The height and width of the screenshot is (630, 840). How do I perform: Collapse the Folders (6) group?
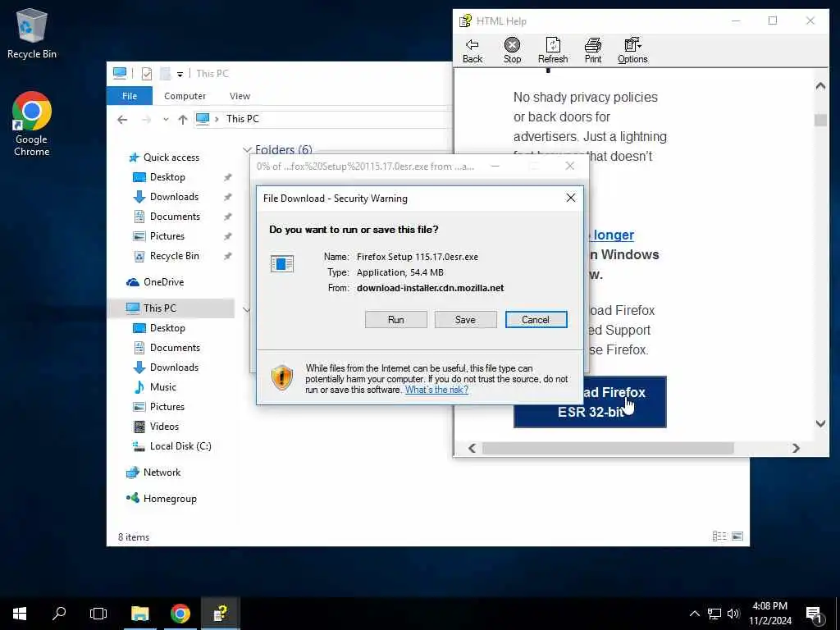[x=247, y=150]
